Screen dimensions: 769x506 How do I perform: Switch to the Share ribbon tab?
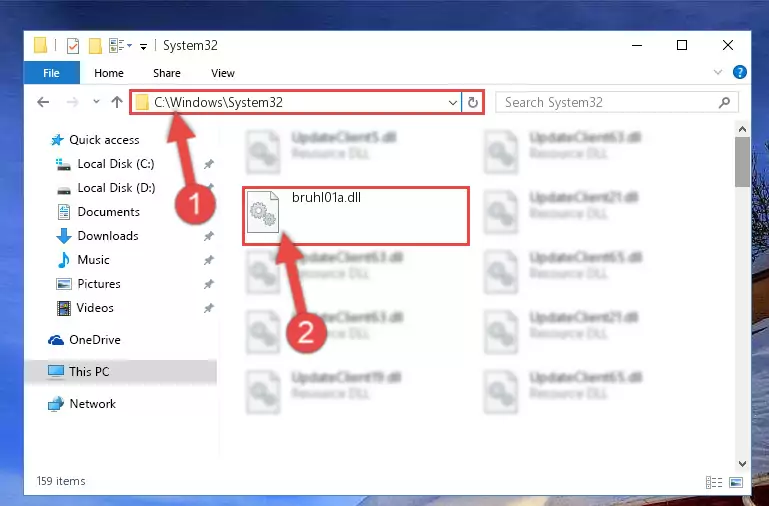(x=167, y=73)
